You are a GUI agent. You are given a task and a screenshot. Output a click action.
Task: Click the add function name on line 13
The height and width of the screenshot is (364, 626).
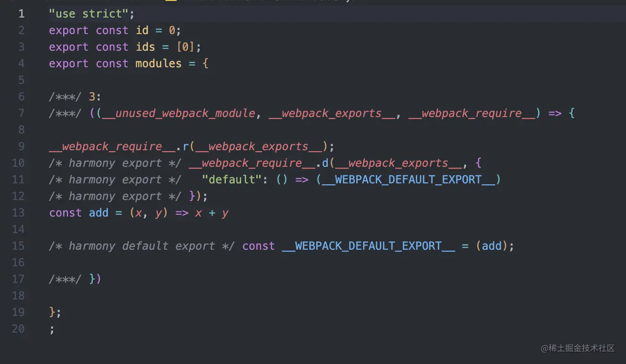click(99, 213)
